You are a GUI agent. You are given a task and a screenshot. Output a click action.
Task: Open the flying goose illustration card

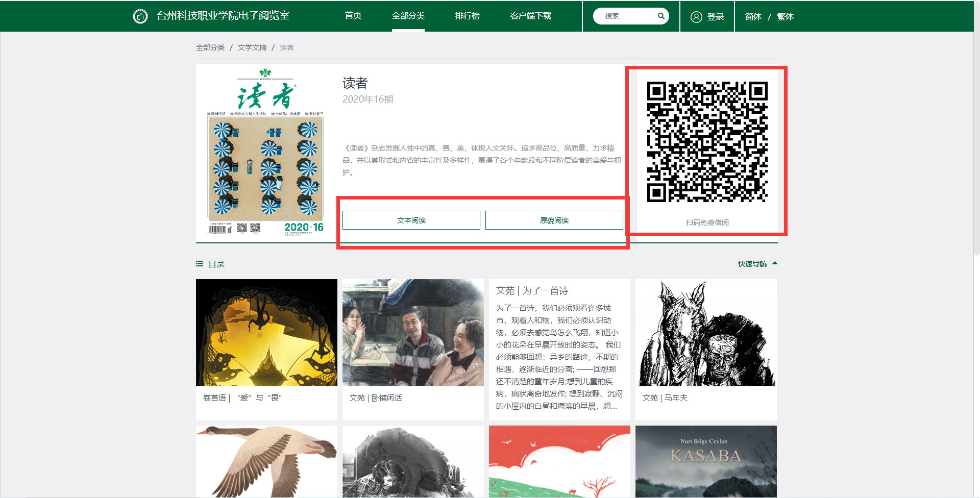(x=266, y=461)
